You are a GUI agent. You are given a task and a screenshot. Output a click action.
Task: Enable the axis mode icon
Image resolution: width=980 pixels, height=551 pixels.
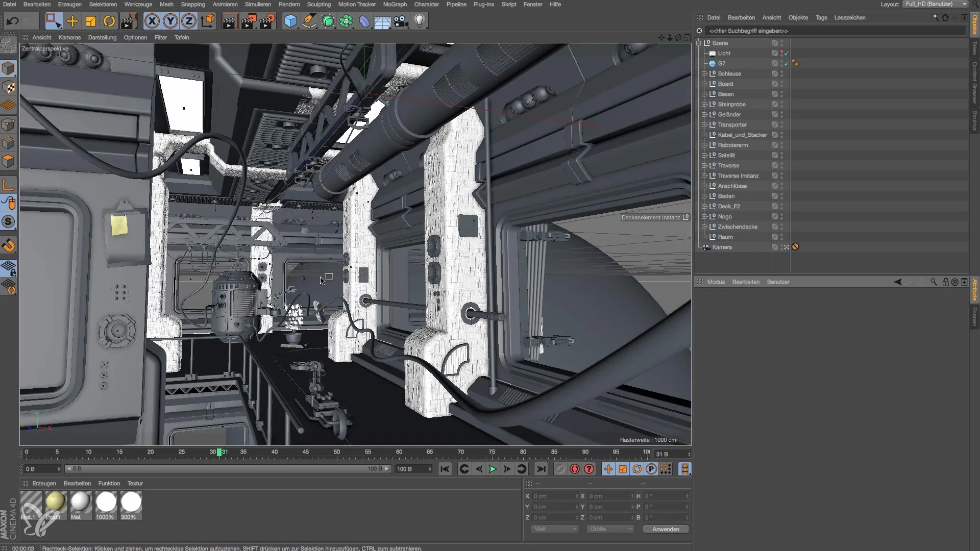point(9,185)
